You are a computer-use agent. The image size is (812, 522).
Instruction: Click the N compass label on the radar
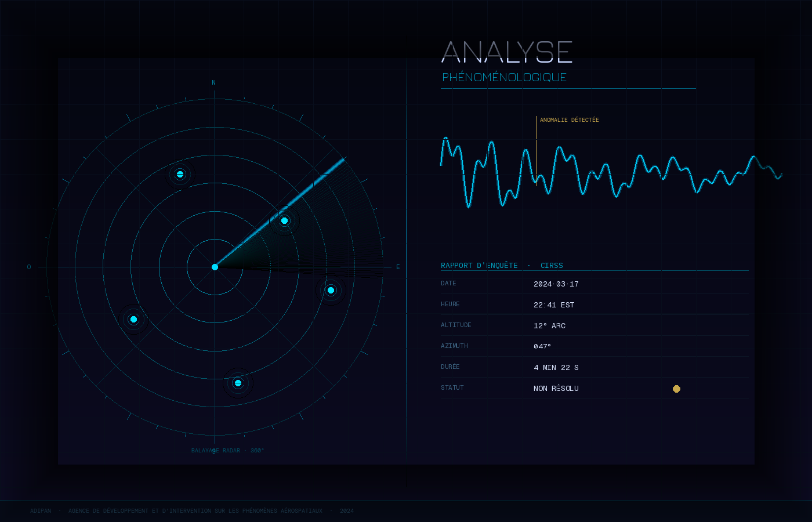tap(213, 83)
